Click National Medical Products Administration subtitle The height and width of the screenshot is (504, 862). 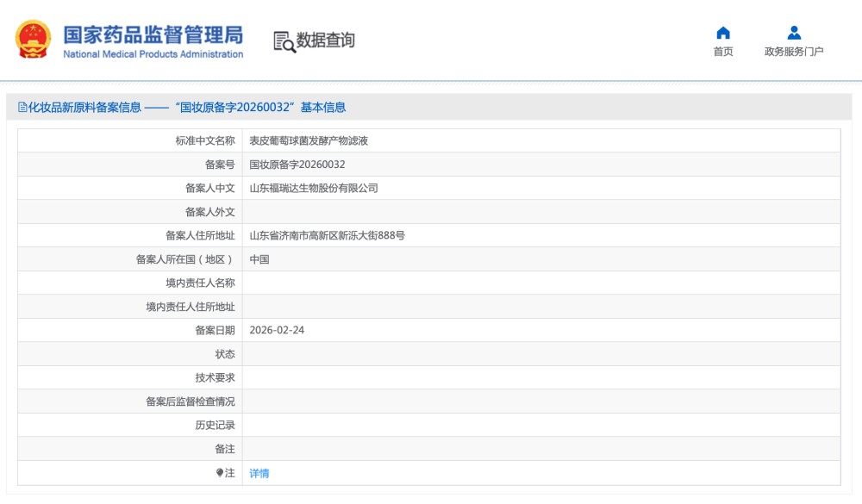pyautogui.click(x=153, y=54)
